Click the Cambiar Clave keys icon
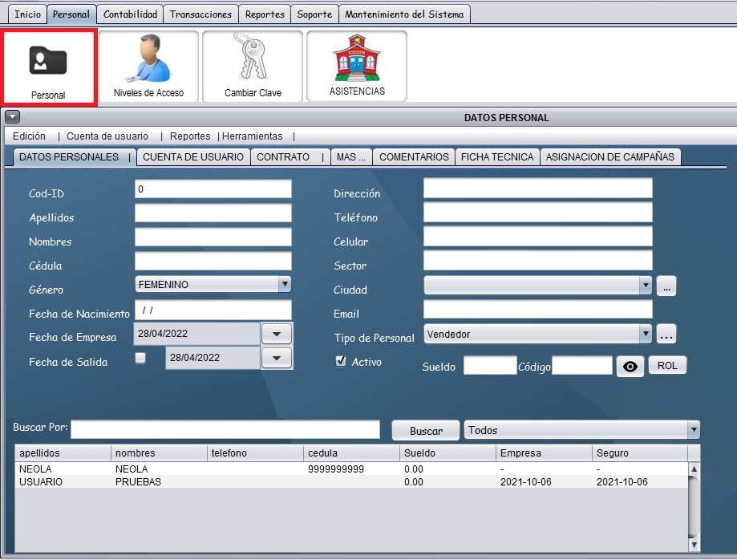Viewport: 737px width, 560px height. click(253, 58)
